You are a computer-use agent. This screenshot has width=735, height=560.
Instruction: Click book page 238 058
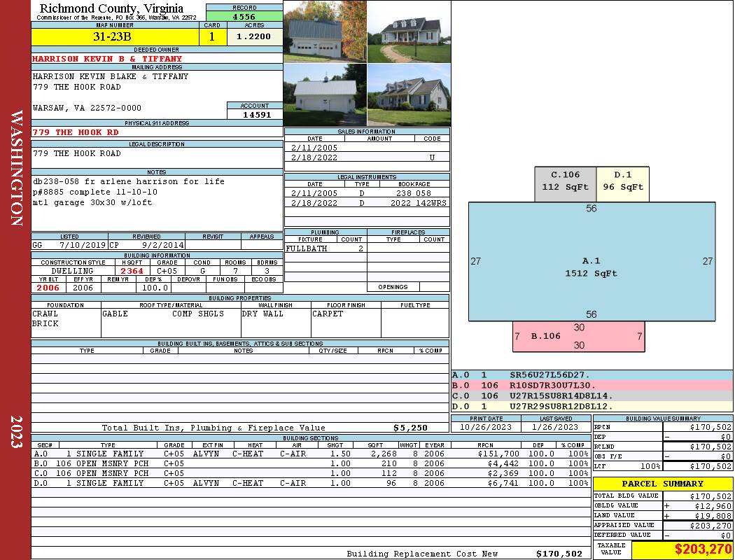point(414,193)
